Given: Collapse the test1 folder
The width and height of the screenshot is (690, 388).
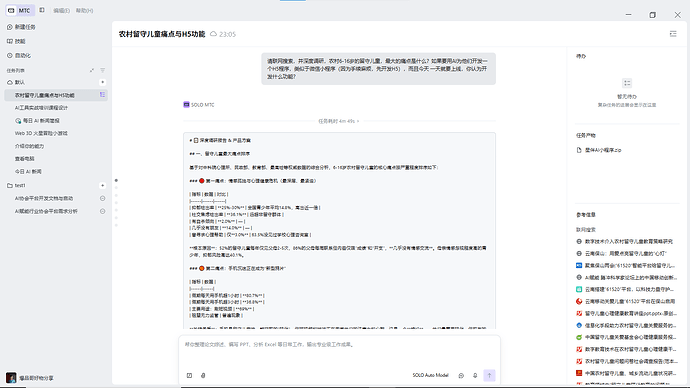Looking at the screenshot, I should tap(16, 186).
